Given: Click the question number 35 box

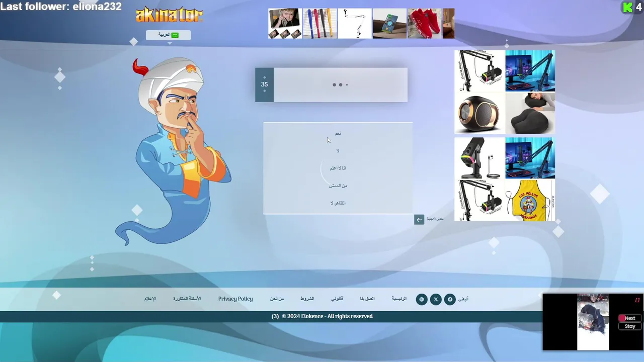Looking at the screenshot, I should coord(264,84).
